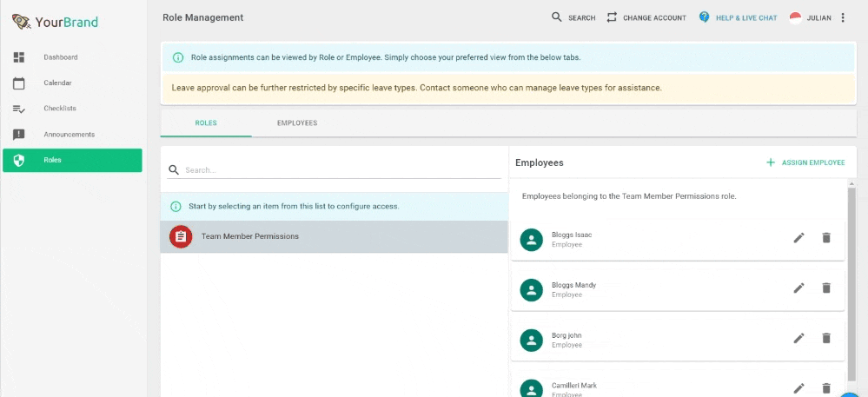The image size is (868, 397).
Task: Click Bloggs Isaac avatar icon
Action: (x=532, y=239)
